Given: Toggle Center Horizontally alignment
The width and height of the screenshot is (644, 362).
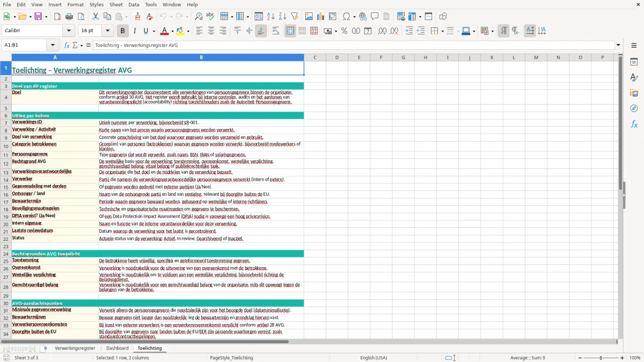Looking at the screenshot, I should point(211,31).
